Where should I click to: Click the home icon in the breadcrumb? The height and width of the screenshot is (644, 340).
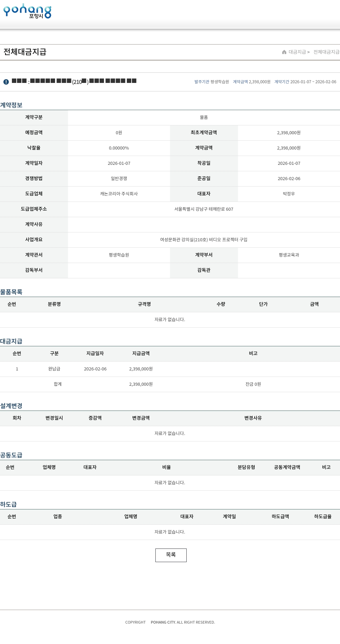[x=284, y=52]
